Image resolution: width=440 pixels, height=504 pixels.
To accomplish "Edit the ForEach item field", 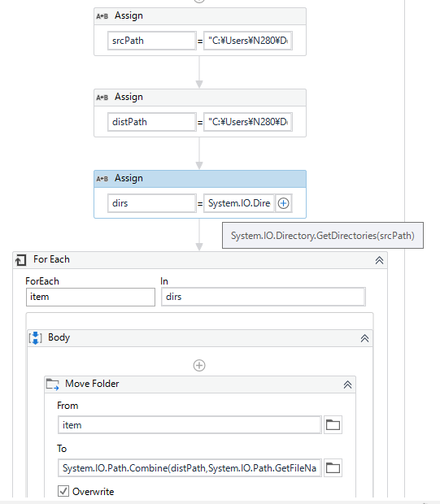I will pyautogui.click(x=90, y=297).
